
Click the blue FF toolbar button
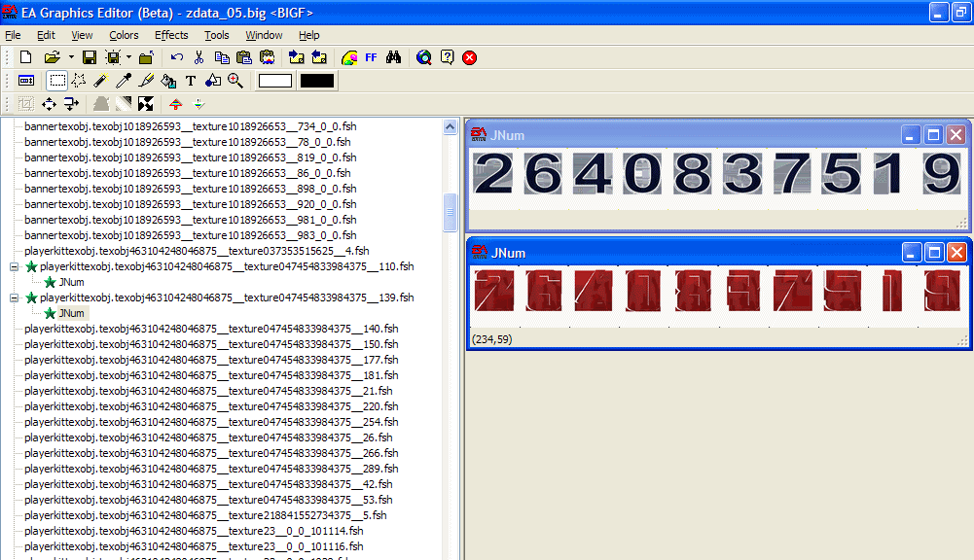(371, 58)
